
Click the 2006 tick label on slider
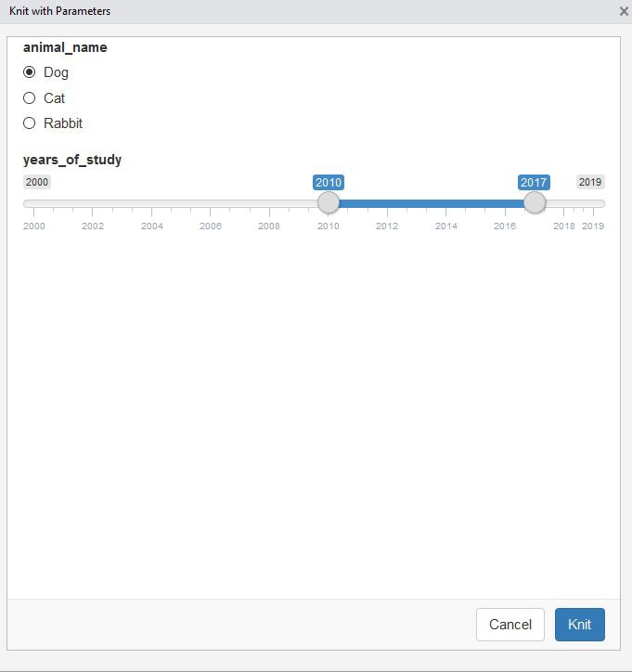pyautogui.click(x=211, y=226)
